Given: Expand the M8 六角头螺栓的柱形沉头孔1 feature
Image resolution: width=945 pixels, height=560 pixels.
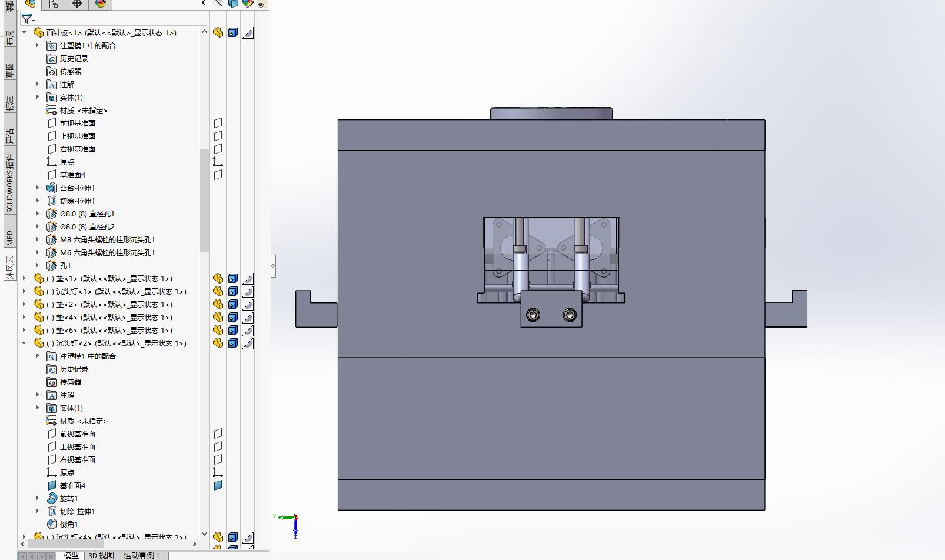Looking at the screenshot, I should pos(38,239).
